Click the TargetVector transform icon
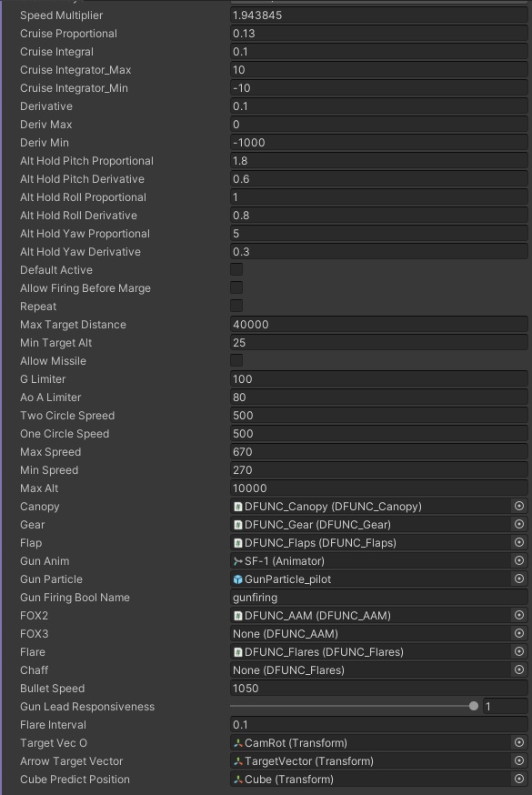This screenshot has width=532, height=795. pyautogui.click(x=237, y=761)
